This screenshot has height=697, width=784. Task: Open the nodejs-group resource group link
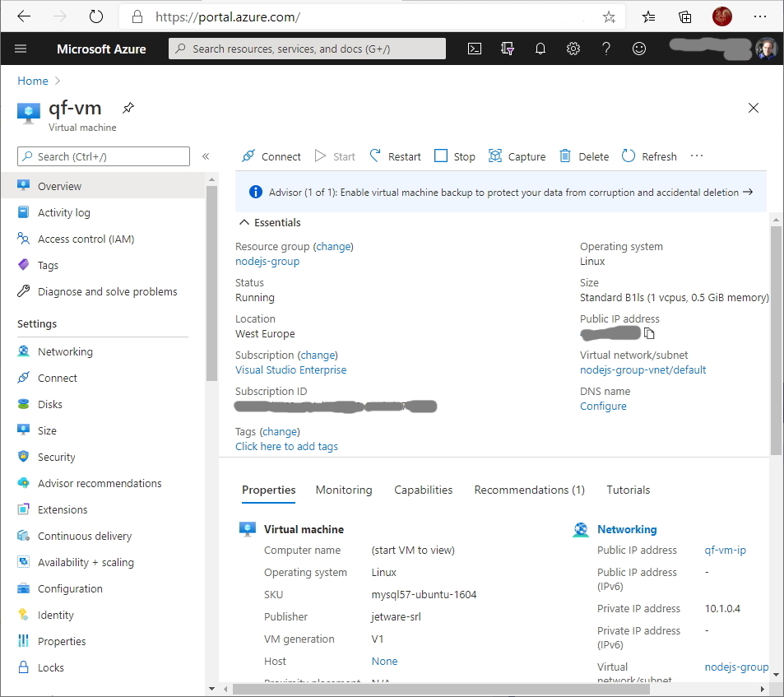(267, 262)
